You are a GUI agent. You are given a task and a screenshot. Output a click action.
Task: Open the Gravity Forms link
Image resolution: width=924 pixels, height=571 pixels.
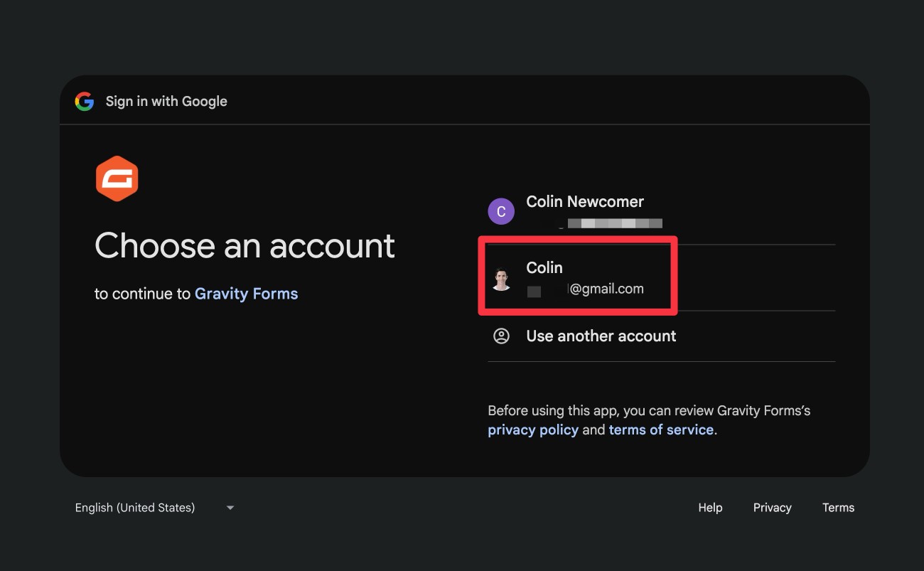(x=246, y=293)
